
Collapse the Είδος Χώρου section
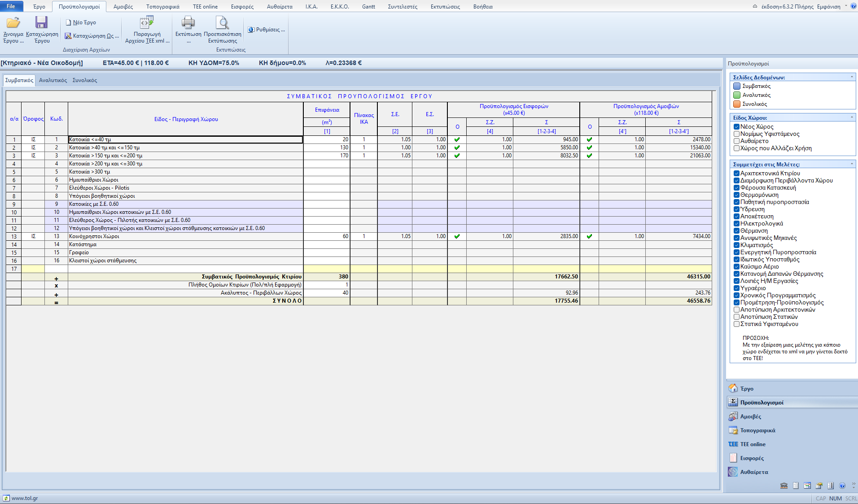click(x=852, y=117)
